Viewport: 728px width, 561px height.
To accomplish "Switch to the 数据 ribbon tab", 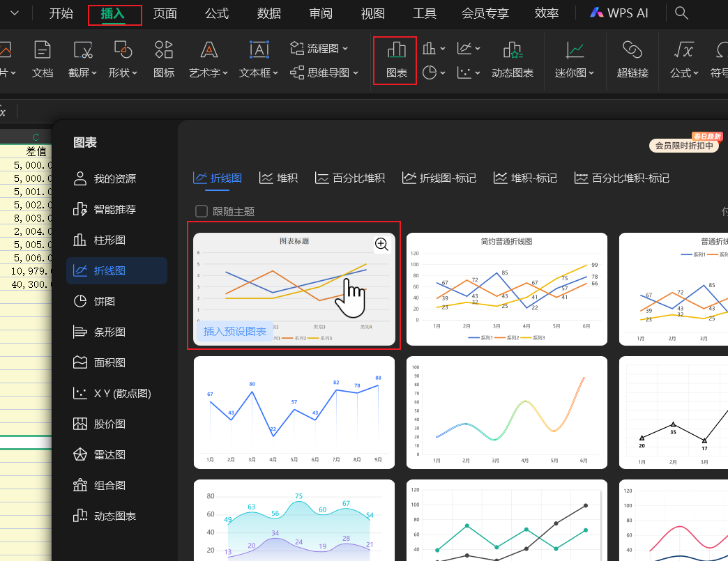I will click(269, 13).
